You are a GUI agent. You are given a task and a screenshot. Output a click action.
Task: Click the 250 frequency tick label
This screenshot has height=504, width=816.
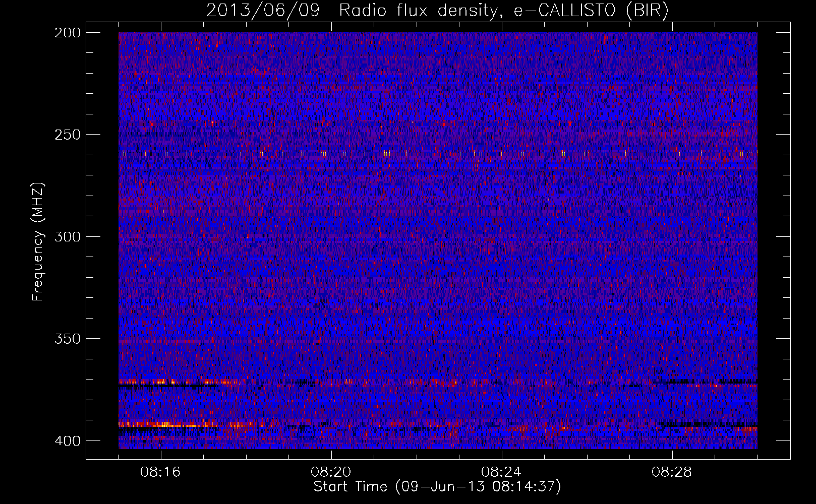click(x=68, y=135)
